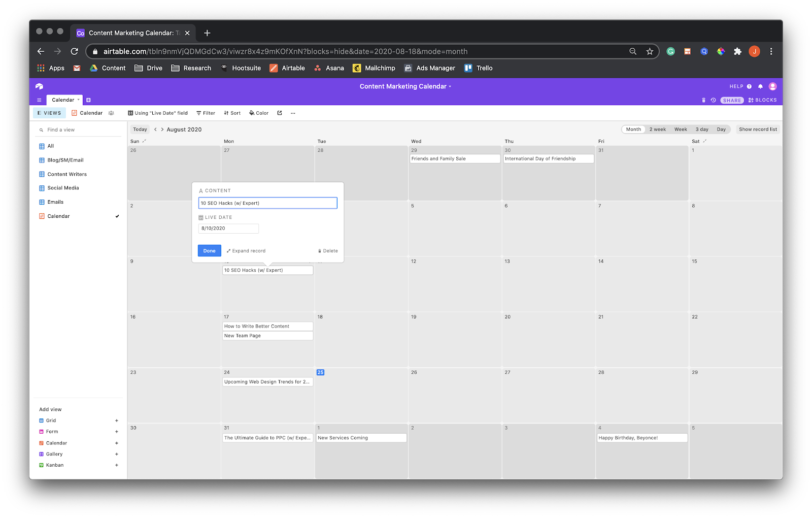Open the Gmail bookmark icon

point(77,68)
